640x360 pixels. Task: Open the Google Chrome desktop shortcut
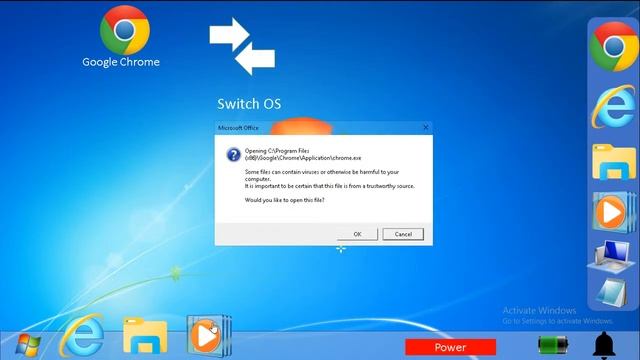[x=124, y=30]
